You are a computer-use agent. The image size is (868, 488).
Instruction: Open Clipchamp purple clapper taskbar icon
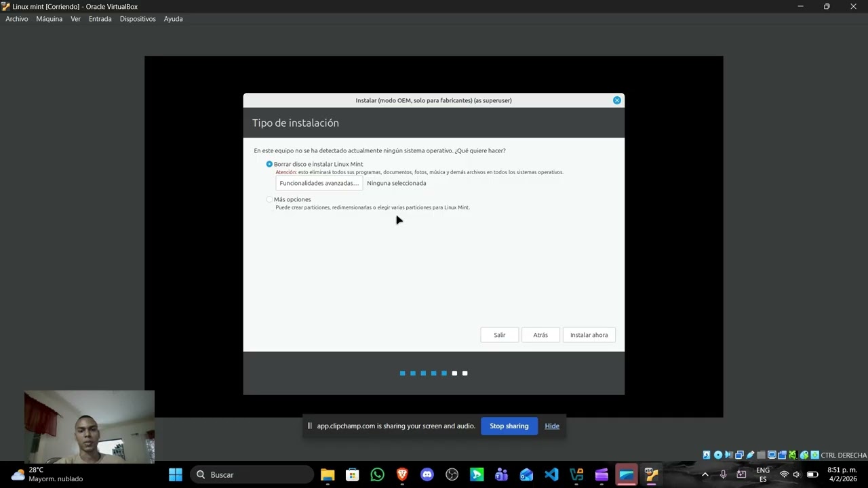tap(601, 474)
